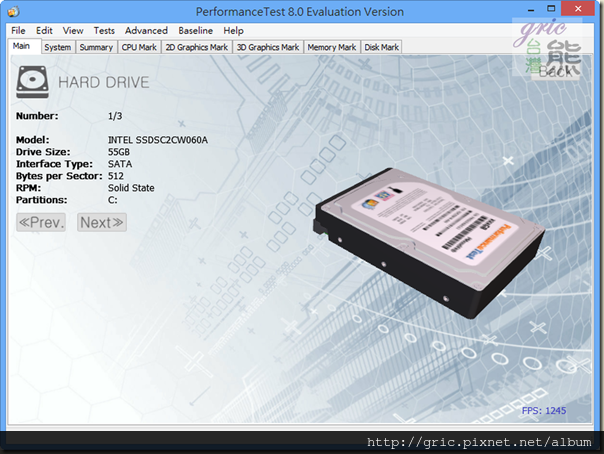
Task: Switch to the Summary tab
Action: point(96,47)
